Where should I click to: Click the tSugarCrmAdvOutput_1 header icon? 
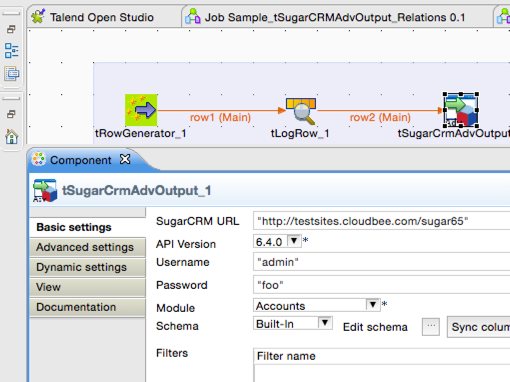click(x=45, y=191)
